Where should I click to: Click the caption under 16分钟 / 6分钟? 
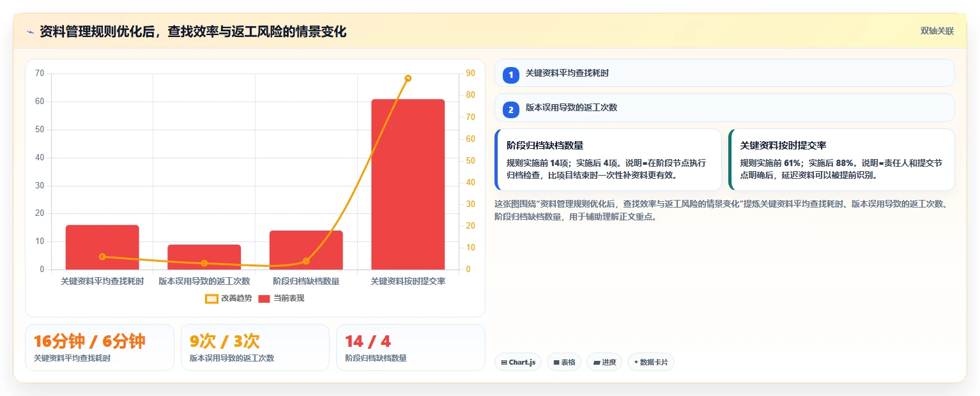72,358
